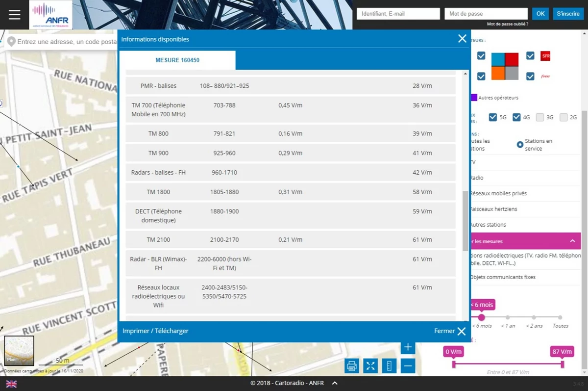Enable the 3G checkbox

[540, 117]
